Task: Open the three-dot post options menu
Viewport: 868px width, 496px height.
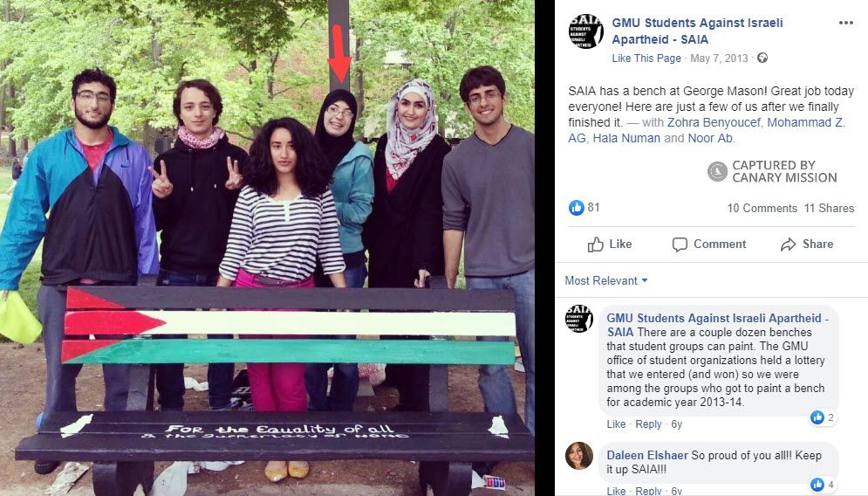Action: tap(846, 23)
